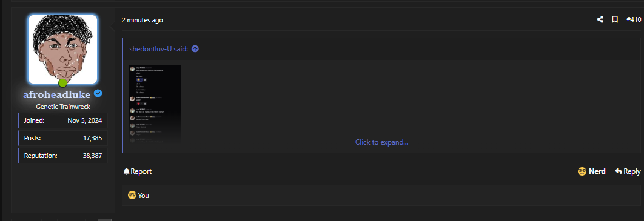Click the "2 minutes ago" timestamp
Screen dimensions: 644x221
[142, 20]
